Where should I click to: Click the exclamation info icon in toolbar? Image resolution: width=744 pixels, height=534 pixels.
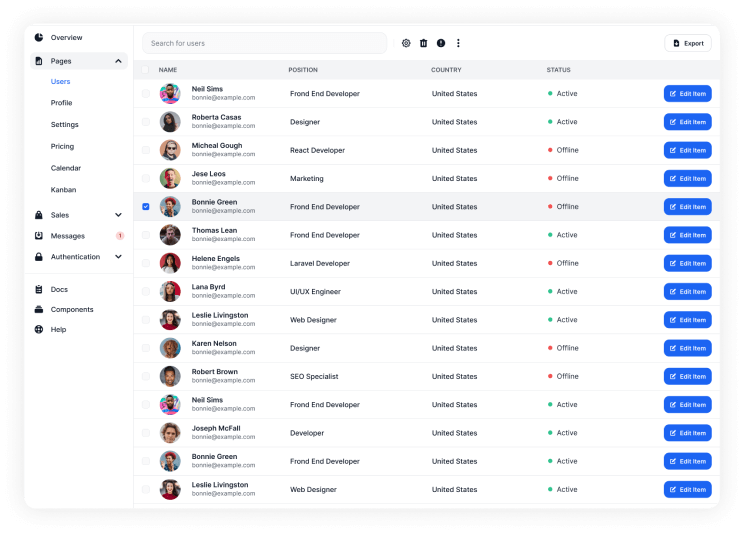[x=441, y=43]
